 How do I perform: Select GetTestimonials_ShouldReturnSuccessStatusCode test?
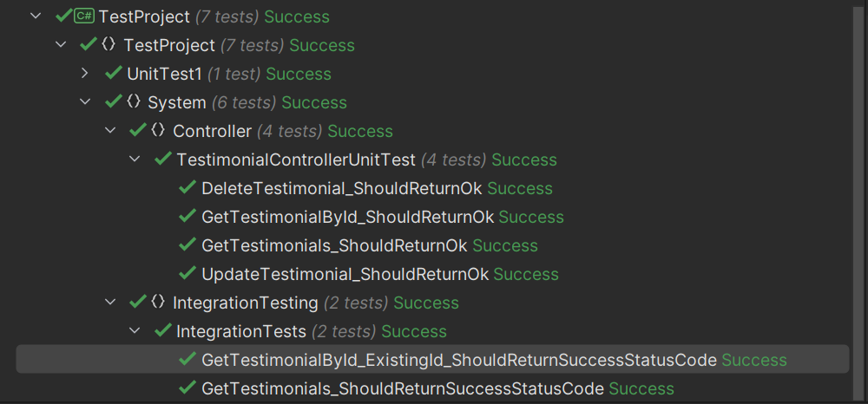click(403, 388)
